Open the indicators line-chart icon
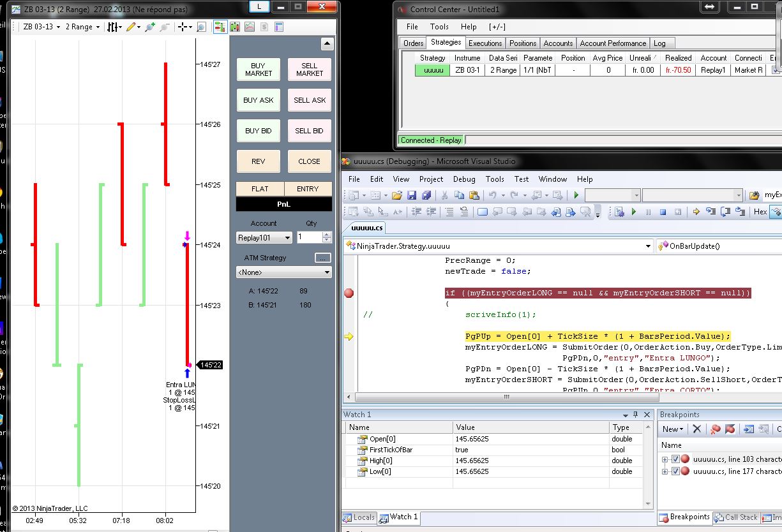Viewport: 782px width, 532px height. point(249,27)
